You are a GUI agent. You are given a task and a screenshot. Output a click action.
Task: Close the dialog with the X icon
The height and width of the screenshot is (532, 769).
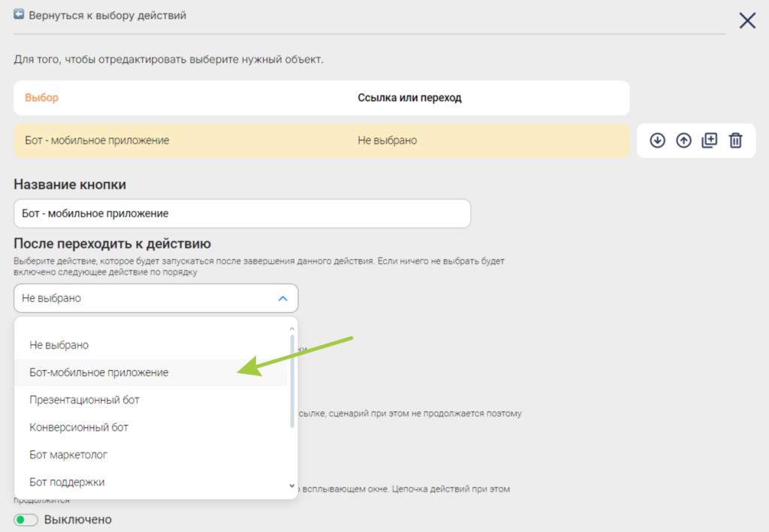(747, 20)
